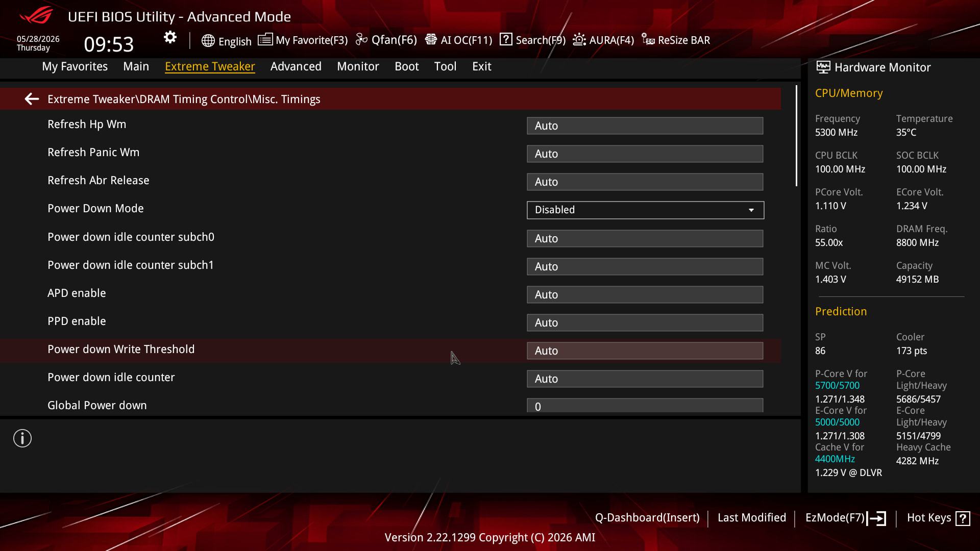This screenshot has height=551, width=980.
Task: Select the PPD enable label
Action: click(x=77, y=321)
